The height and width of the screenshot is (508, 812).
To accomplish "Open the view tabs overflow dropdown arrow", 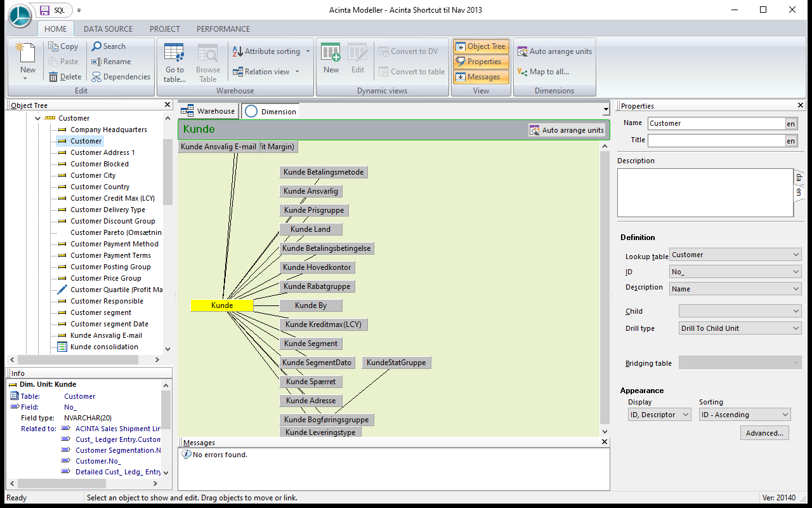I will point(605,110).
